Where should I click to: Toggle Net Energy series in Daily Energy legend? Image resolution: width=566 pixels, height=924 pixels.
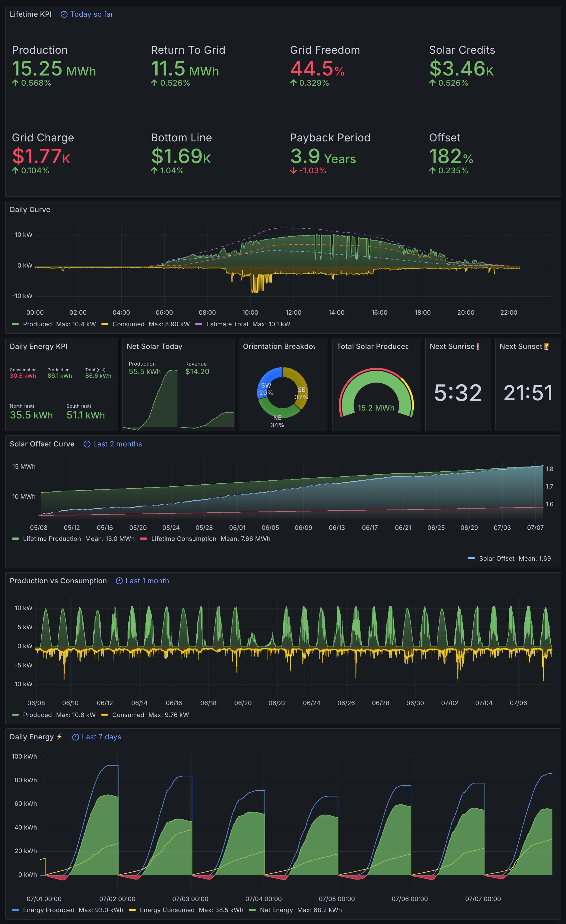pyautogui.click(x=276, y=910)
